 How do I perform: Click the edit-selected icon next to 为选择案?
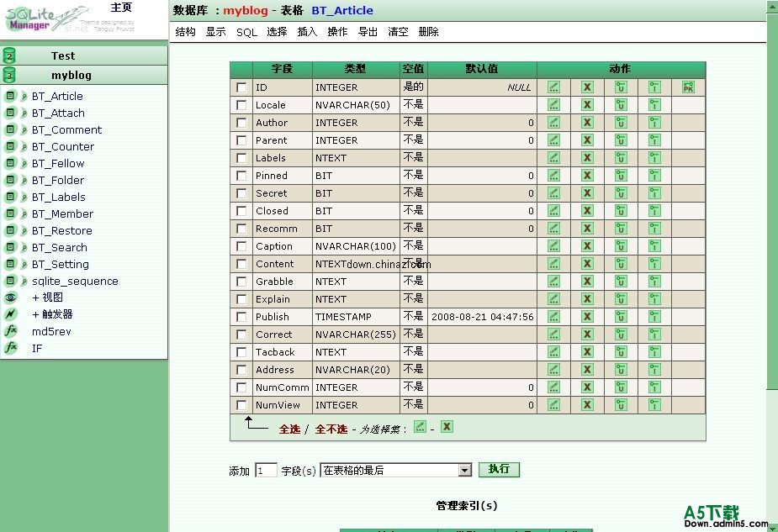tap(420, 427)
